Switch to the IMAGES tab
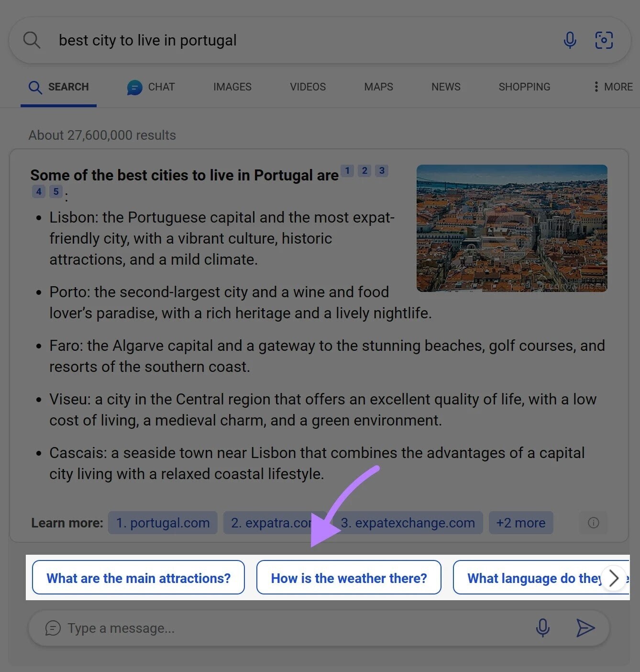Screen dimensions: 640x672 pos(232,87)
